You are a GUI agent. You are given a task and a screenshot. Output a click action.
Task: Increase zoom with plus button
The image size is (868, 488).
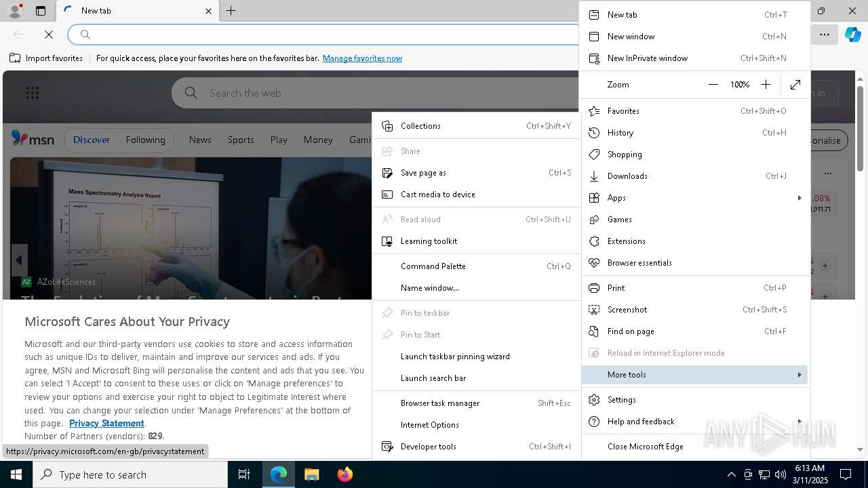point(766,85)
